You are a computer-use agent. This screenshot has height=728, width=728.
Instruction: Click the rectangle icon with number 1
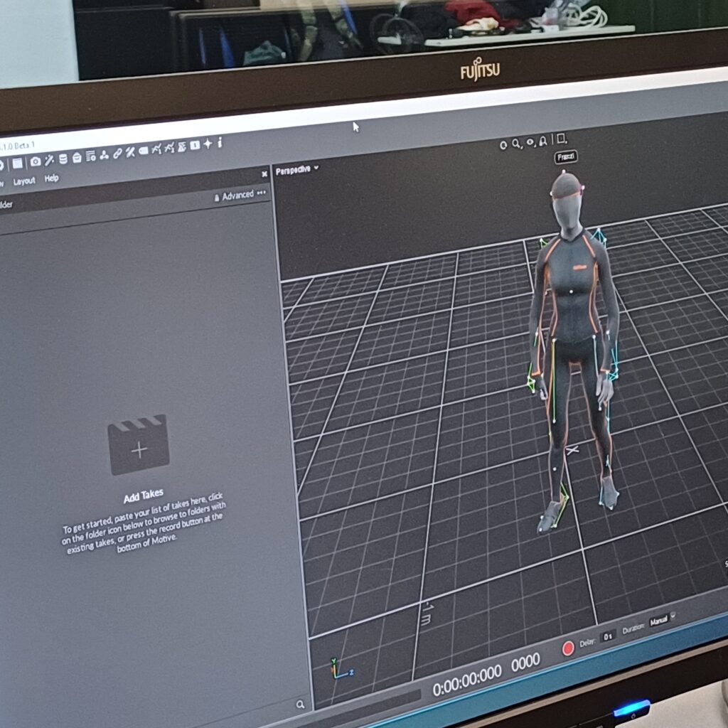tap(195, 145)
